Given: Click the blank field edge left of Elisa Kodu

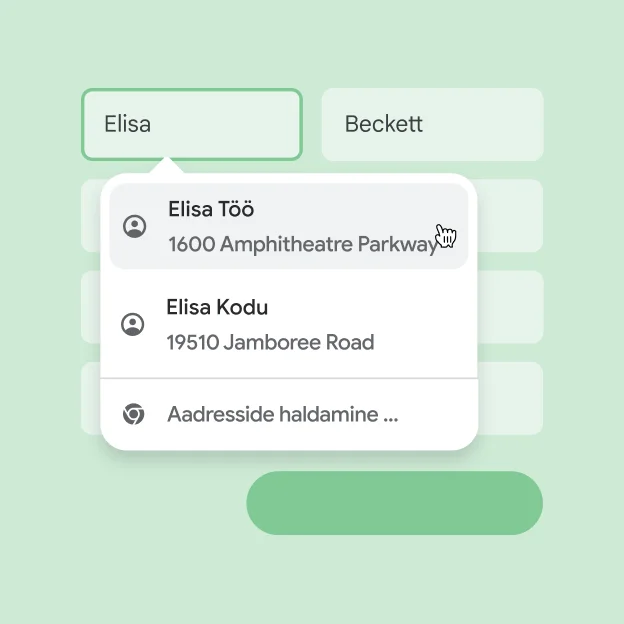Looking at the screenshot, I should coord(90,306).
